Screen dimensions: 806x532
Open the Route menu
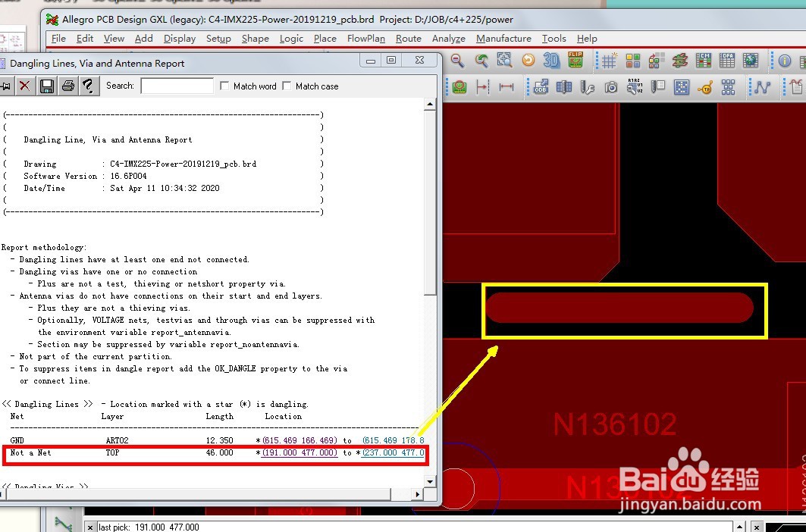pos(409,39)
